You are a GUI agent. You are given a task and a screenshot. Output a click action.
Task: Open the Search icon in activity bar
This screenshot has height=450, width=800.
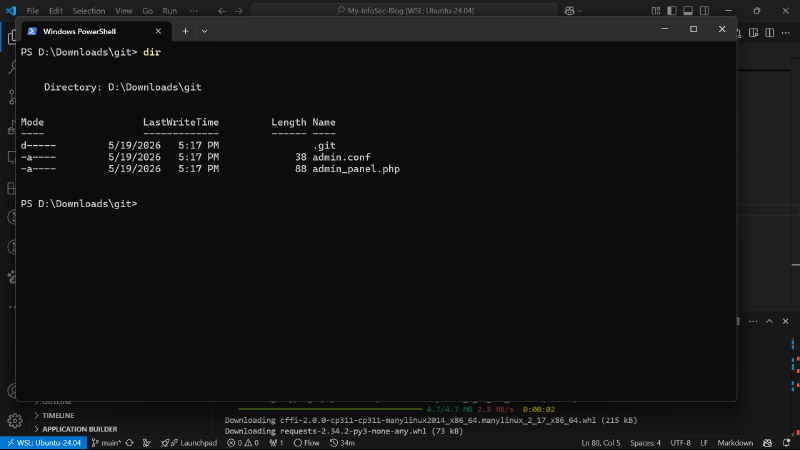[11, 67]
